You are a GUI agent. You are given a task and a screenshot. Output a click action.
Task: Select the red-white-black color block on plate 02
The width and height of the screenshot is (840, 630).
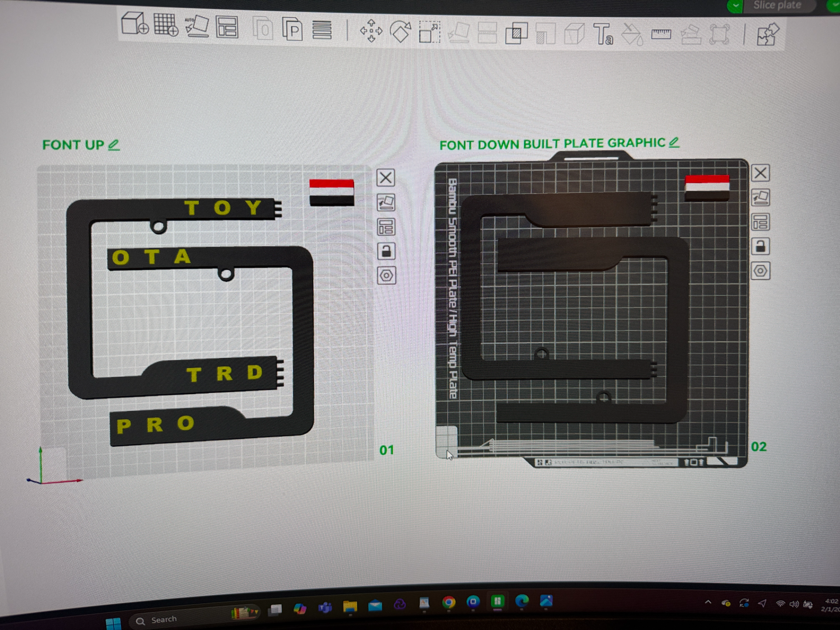pyautogui.click(x=707, y=188)
